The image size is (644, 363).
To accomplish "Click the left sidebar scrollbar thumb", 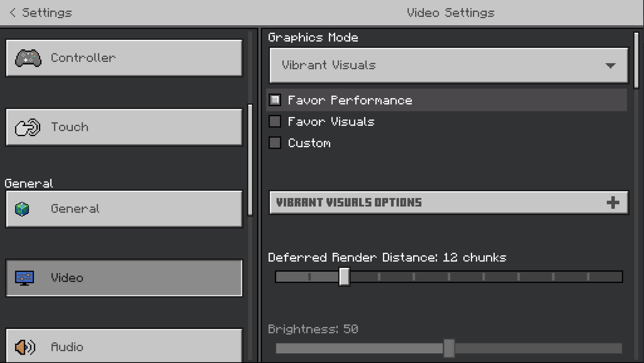I will click(250, 160).
